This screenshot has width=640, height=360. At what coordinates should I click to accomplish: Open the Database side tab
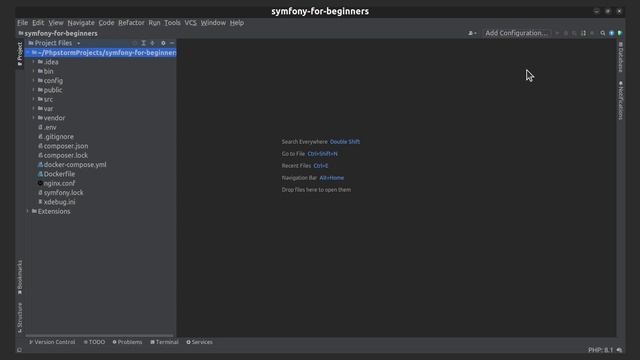(621, 57)
